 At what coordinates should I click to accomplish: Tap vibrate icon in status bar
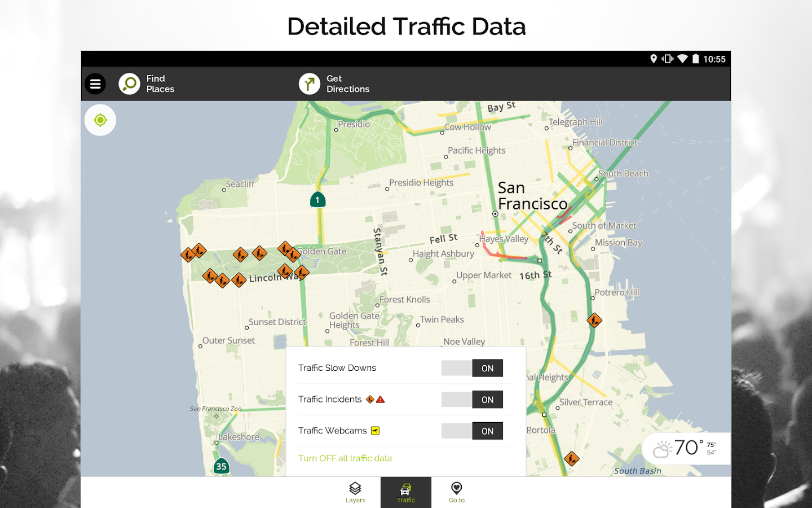[668, 59]
